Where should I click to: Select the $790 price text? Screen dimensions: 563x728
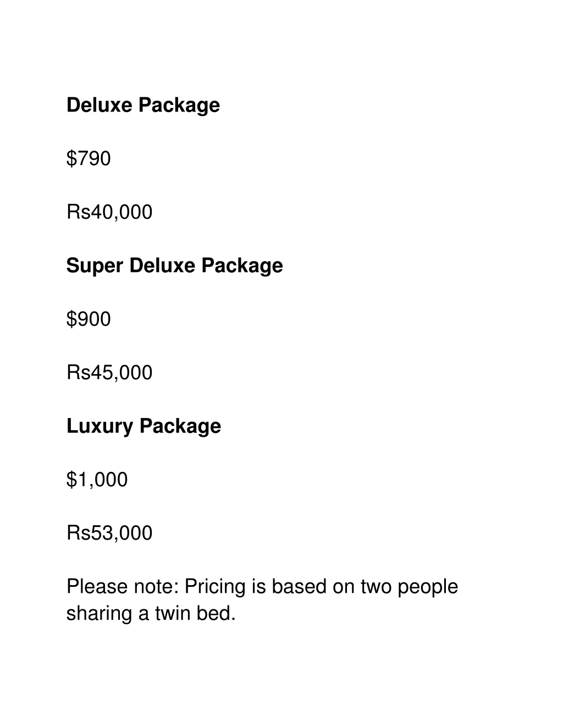point(89,158)
